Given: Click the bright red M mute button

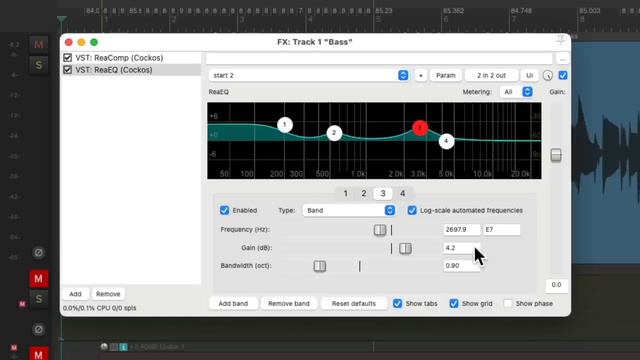Looking at the screenshot, I should pos(39,279).
